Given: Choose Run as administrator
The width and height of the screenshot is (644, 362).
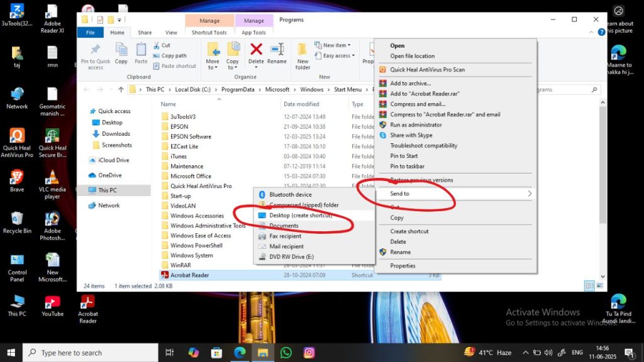Looking at the screenshot, I should pos(416,125).
